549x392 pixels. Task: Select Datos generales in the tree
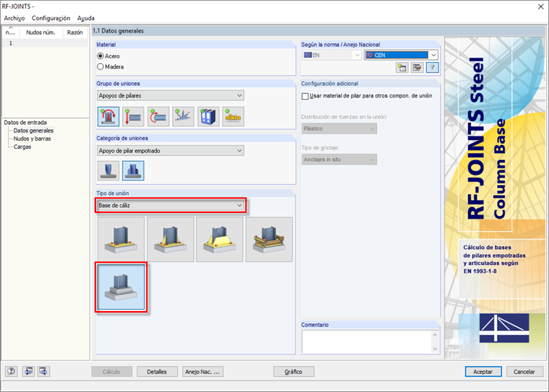click(34, 131)
